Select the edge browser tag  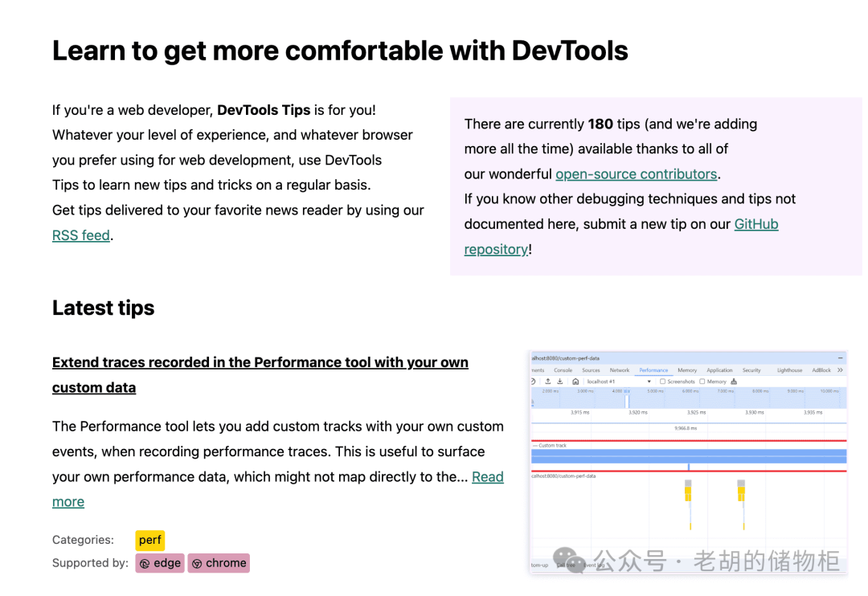tap(160, 563)
